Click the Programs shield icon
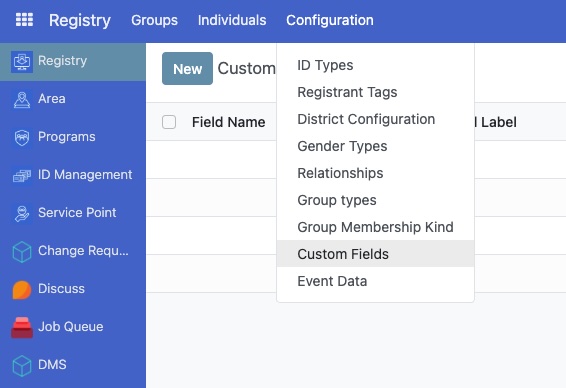This screenshot has height=388, width=566. click(x=22, y=138)
